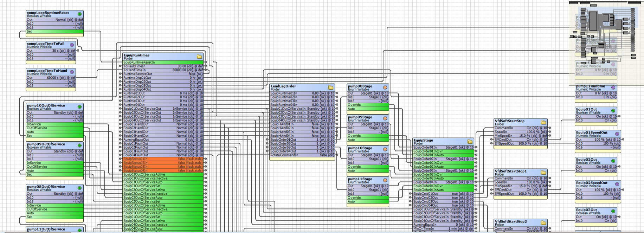
Task: Select the ToHandTimeIn row in EquipRuntimes
Action: pos(163,70)
